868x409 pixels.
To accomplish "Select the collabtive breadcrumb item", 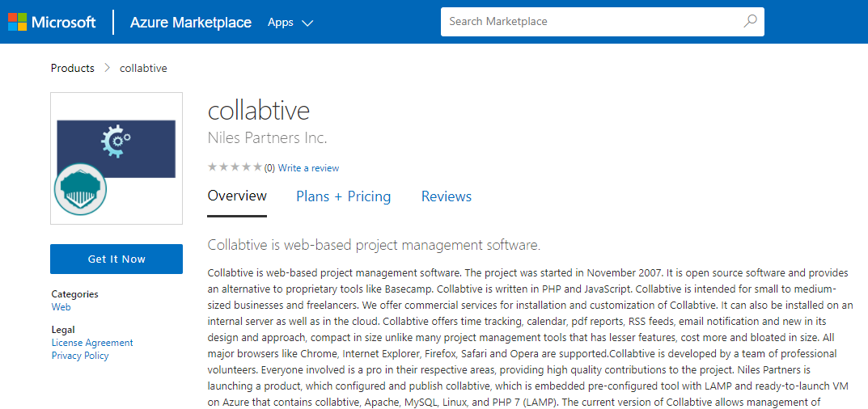I will 143,69.
